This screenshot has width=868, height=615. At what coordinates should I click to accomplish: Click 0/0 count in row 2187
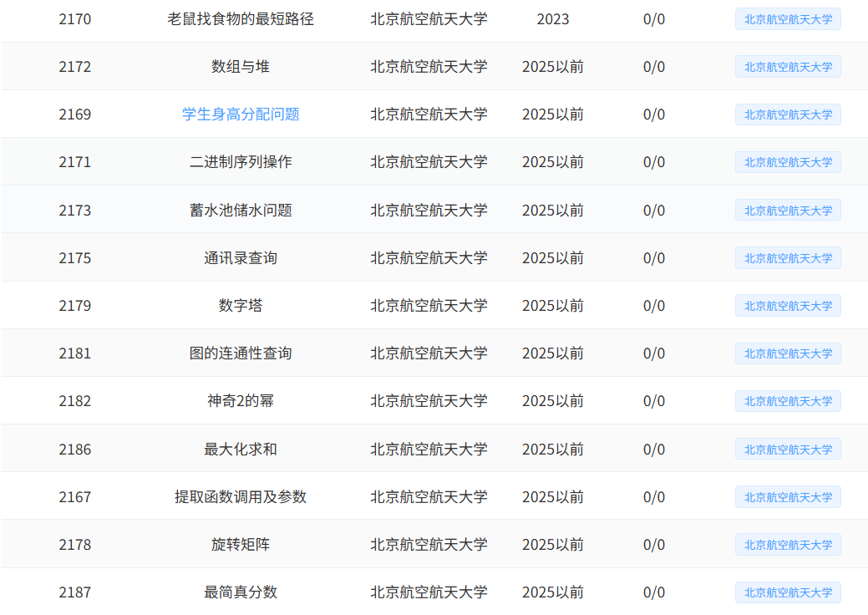tap(654, 592)
